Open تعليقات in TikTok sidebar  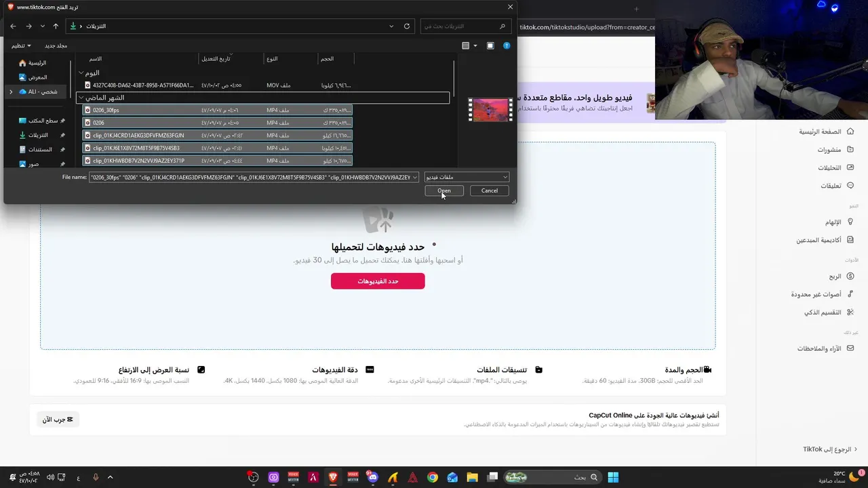[x=836, y=186]
